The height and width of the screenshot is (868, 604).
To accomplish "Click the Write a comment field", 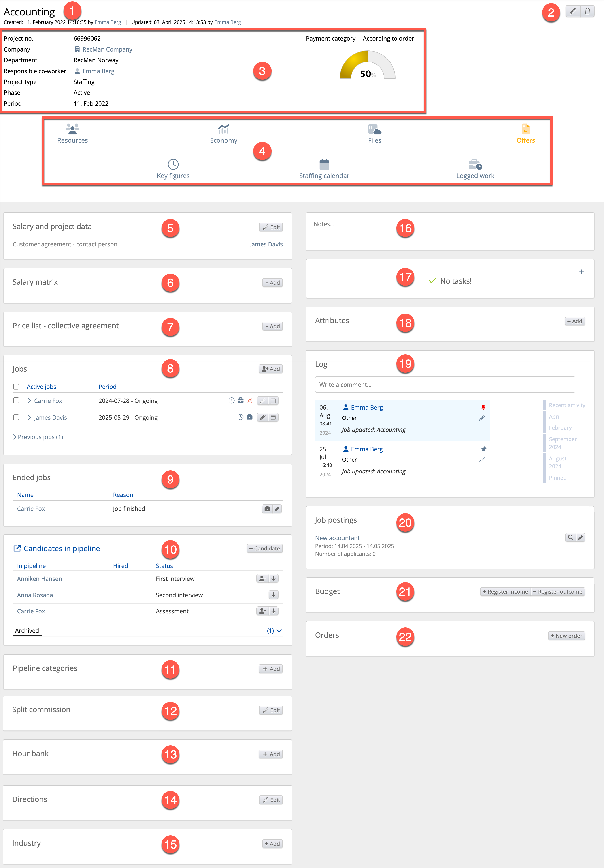I will [444, 385].
